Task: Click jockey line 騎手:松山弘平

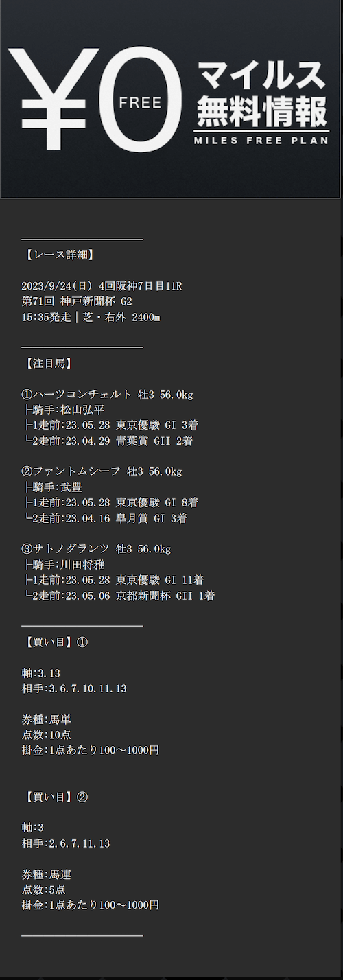Action: click(x=58, y=410)
